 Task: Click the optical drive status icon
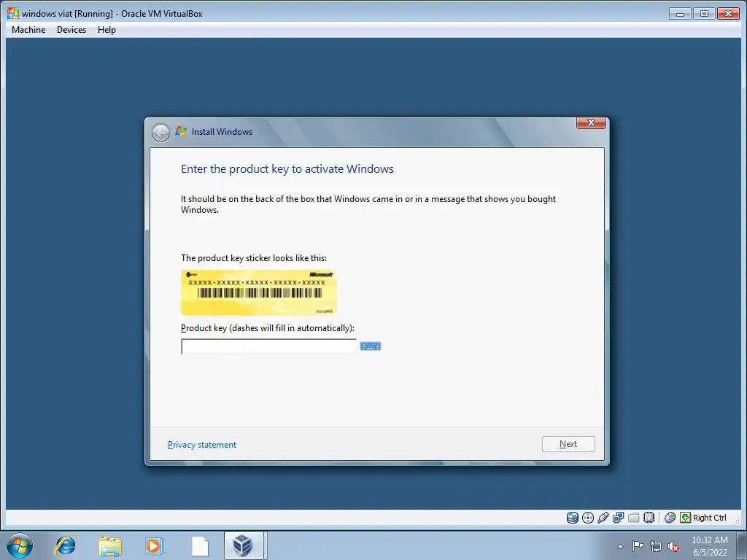[x=588, y=518]
